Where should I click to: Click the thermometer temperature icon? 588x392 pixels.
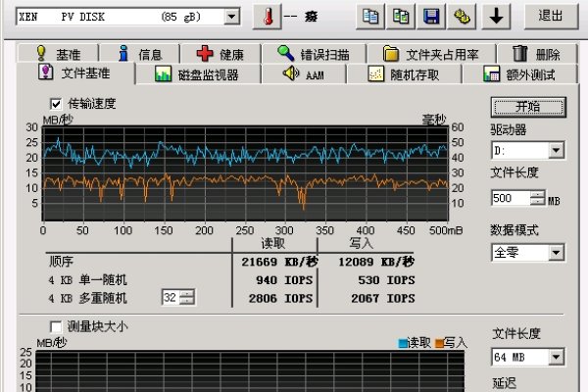[x=266, y=17]
